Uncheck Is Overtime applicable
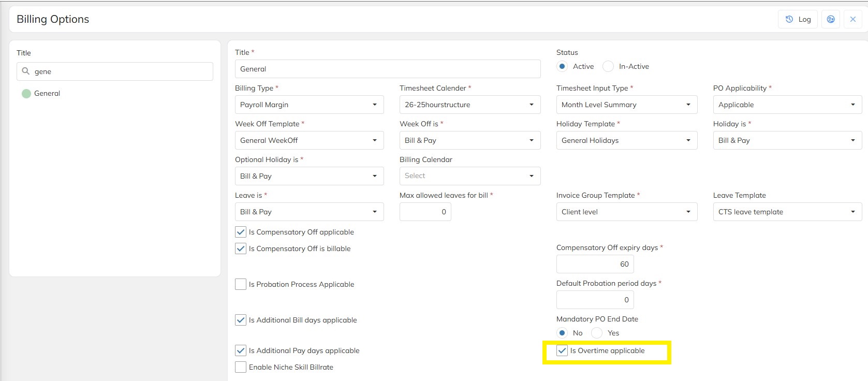The width and height of the screenshot is (868, 381). (x=562, y=351)
